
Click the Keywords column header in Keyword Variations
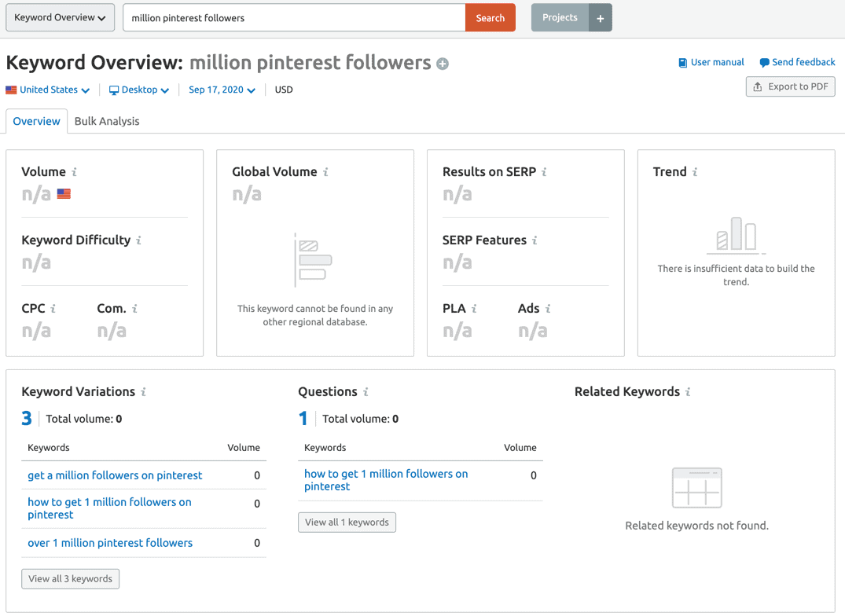click(x=49, y=447)
